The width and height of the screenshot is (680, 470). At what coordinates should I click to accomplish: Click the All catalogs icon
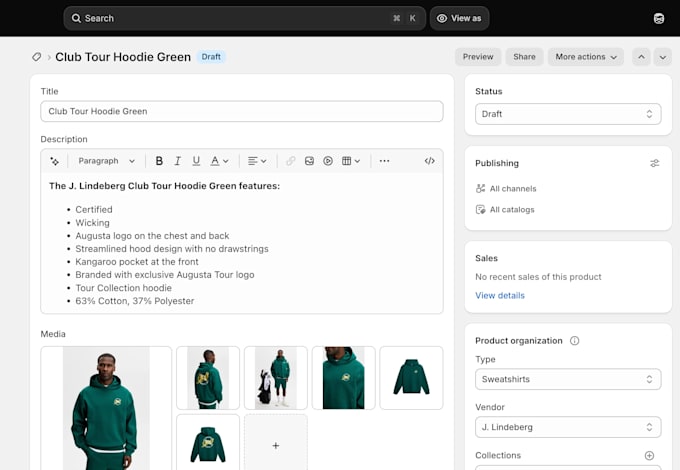pos(480,209)
